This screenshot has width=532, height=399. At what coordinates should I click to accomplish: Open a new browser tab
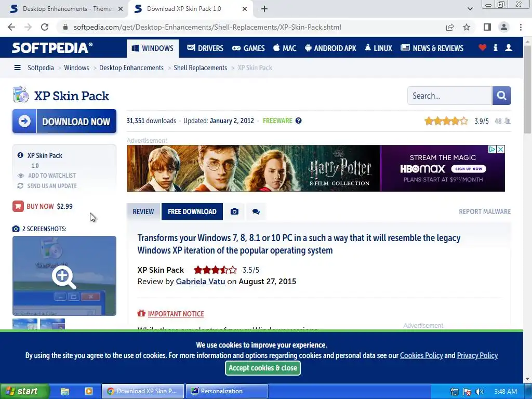click(264, 9)
